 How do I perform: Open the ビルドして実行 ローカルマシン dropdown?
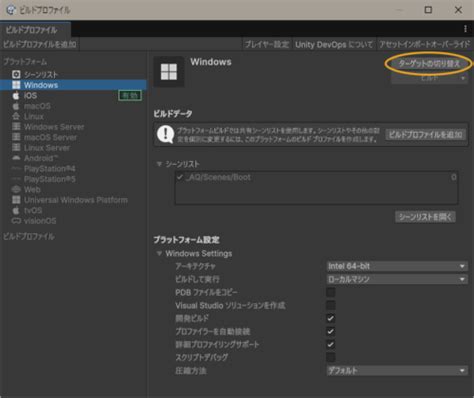[397, 279]
